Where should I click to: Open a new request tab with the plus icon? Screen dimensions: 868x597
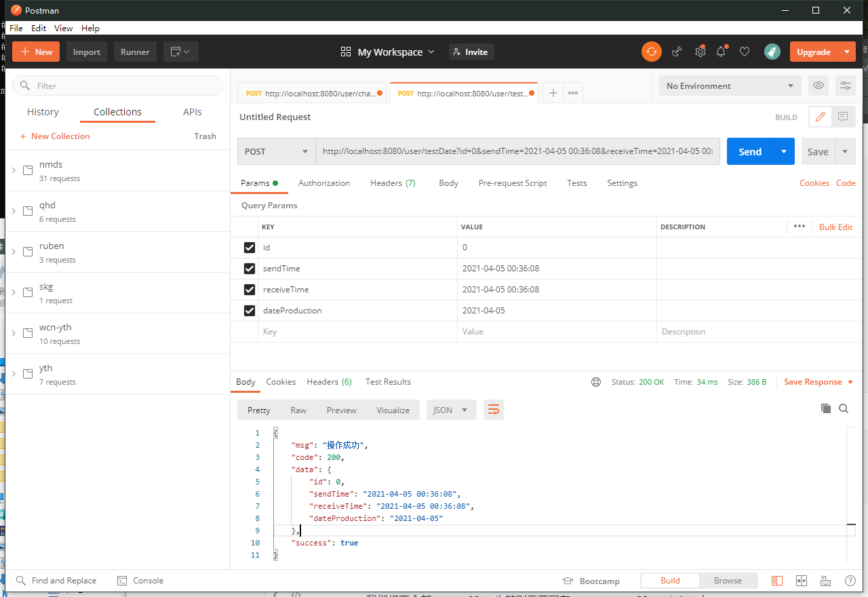coord(553,93)
